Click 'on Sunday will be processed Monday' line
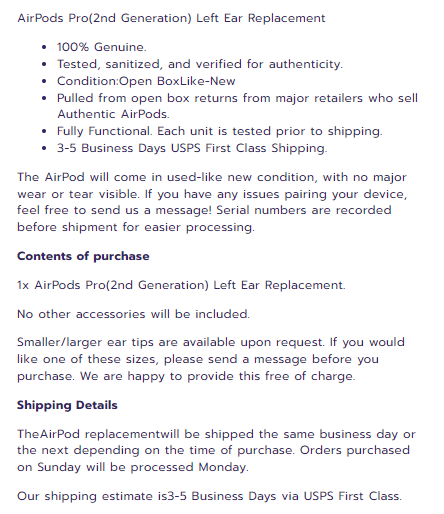444x514 pixels. 133,467
